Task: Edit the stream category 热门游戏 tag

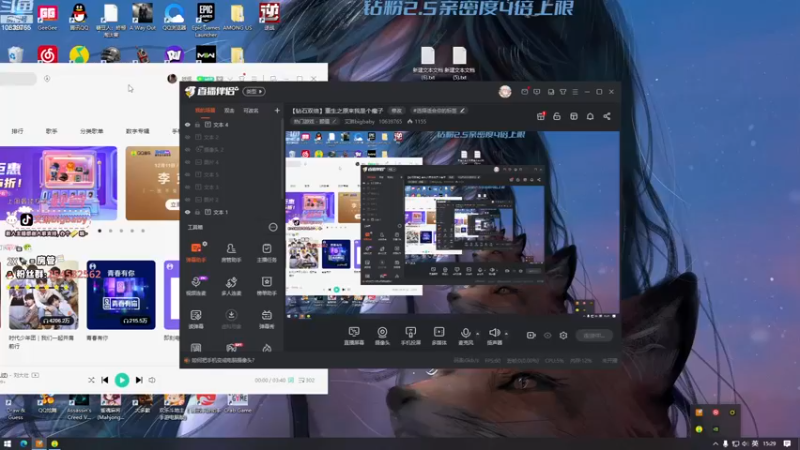Action: pos(315,121)
